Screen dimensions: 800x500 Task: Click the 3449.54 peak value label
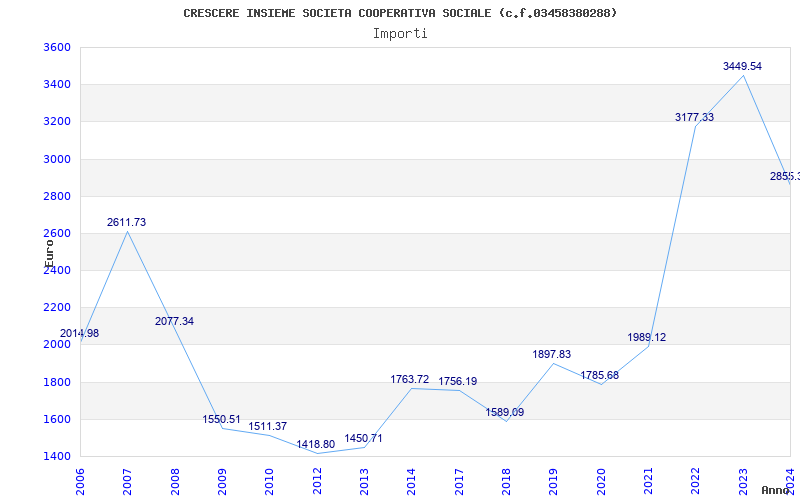742,66
